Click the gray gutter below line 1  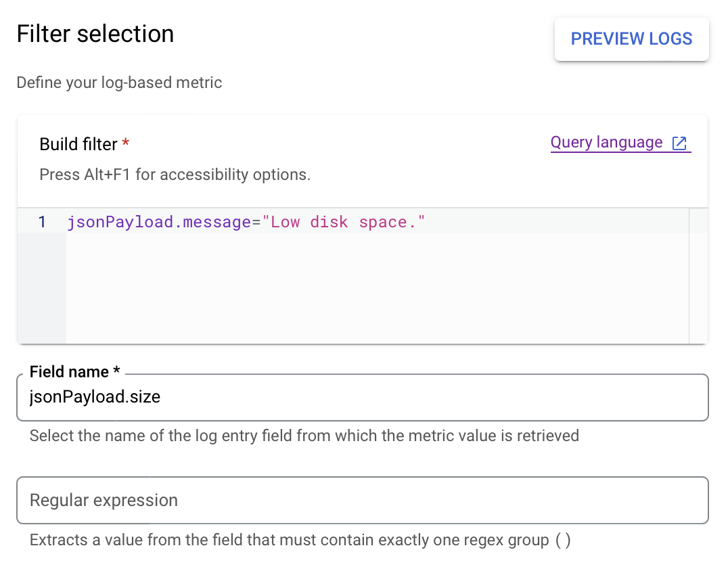pyautogui.click(x=42, y=288)
